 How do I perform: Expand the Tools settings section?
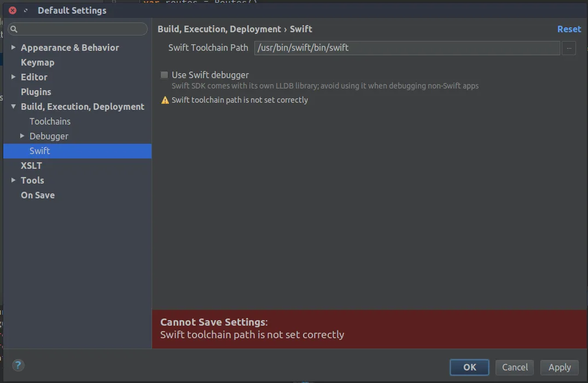coord(14,180)
